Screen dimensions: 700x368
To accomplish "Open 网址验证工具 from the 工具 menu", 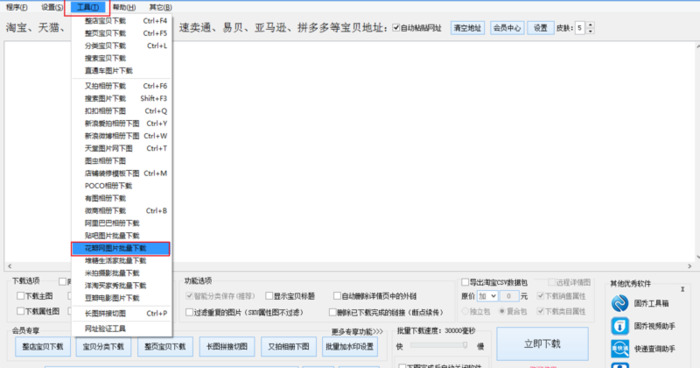I will [121, 329].
